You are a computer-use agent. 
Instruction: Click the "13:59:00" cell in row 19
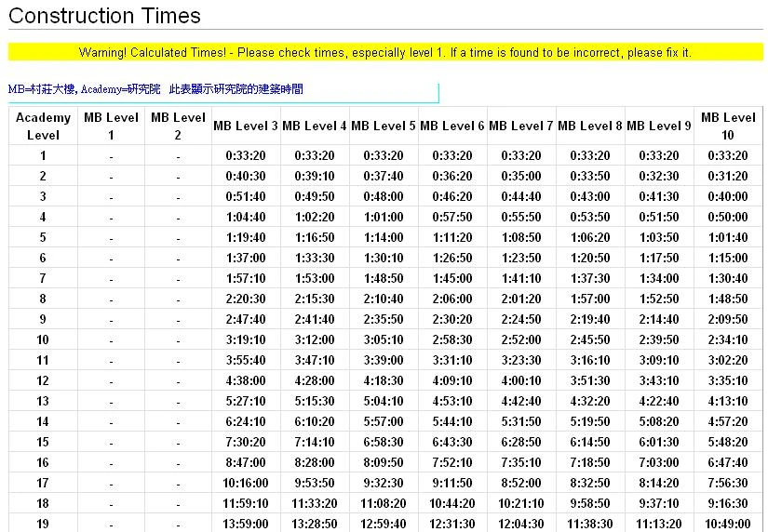point(246,524)
